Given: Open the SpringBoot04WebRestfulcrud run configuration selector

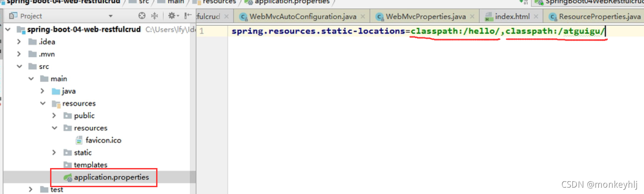Looking at the screenshot, I should pos(589,2).
